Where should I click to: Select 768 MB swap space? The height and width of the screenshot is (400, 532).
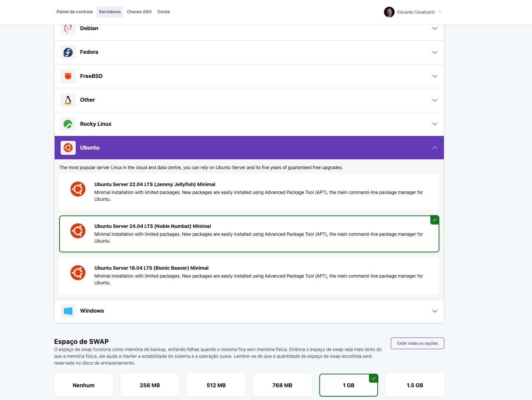pyautogui.click(x=282, y=385)
